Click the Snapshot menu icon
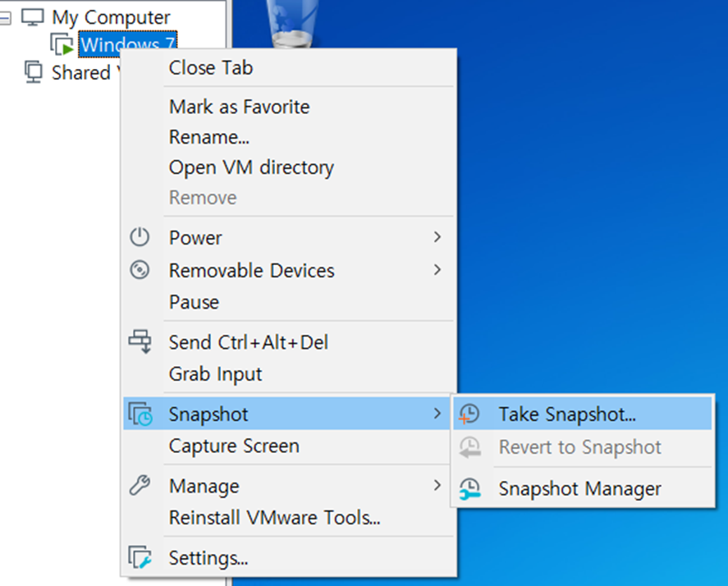728x586 pixels. point(140,414)
